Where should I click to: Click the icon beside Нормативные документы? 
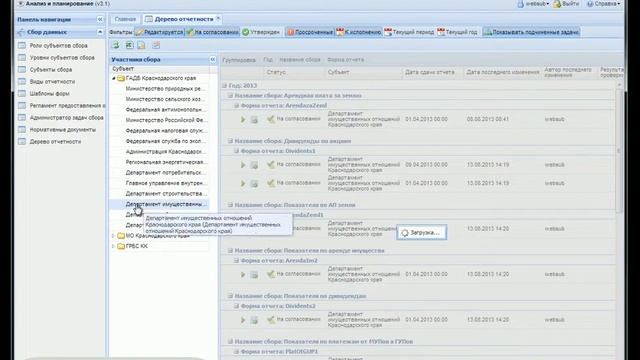coord(22,129)
